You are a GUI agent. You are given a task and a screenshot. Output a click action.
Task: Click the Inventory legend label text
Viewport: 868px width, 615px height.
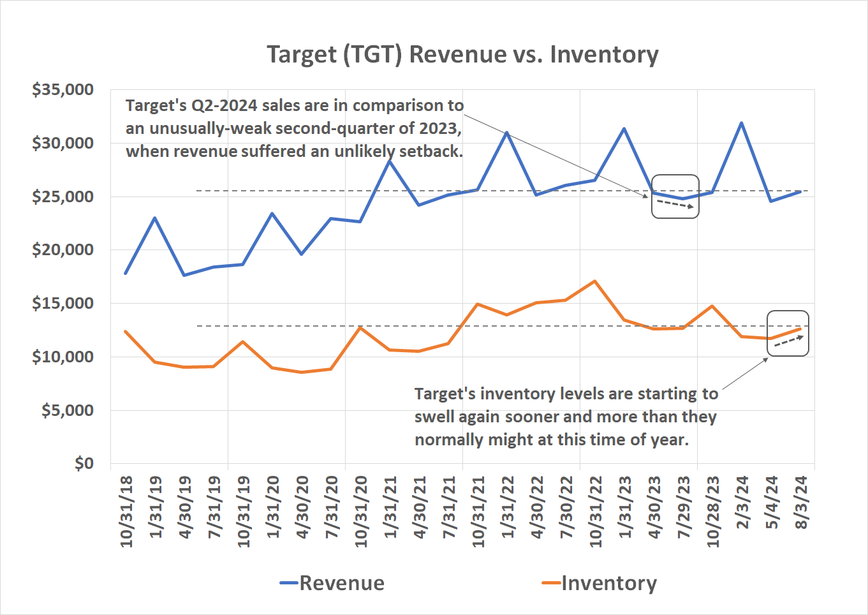[x=609, y=582]
